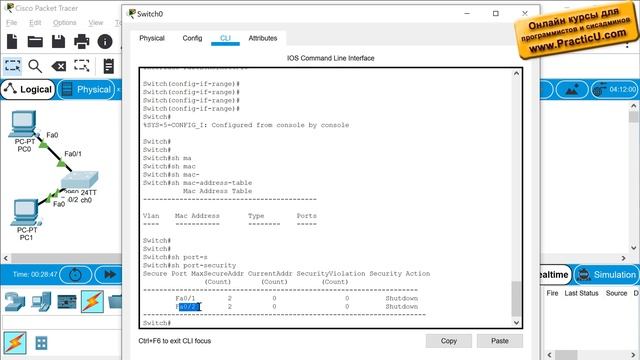Select the Delete tool

(x=59, y=66)
